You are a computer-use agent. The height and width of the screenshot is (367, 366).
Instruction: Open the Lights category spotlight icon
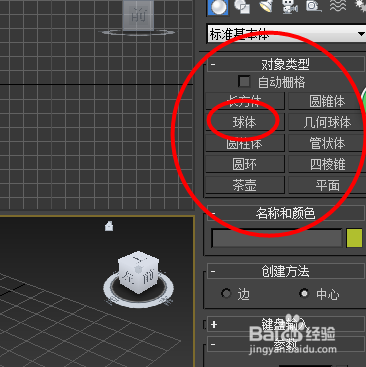(x=266, y=6)
